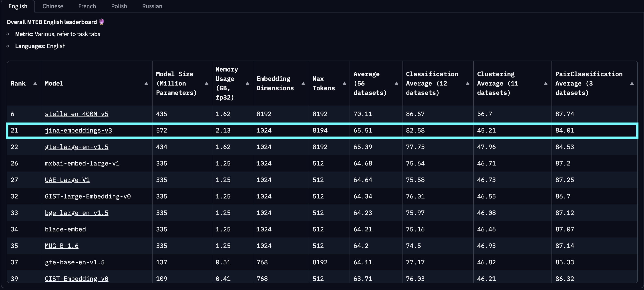Select model size 137 cell
Screen dimensions: 644x290
coord(182,262)
